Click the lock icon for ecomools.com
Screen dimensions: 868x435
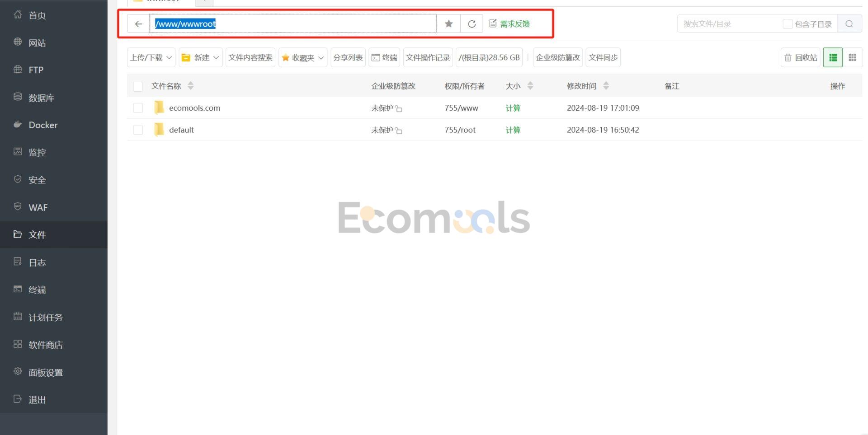pyautogui.click(x=399, y=109)
